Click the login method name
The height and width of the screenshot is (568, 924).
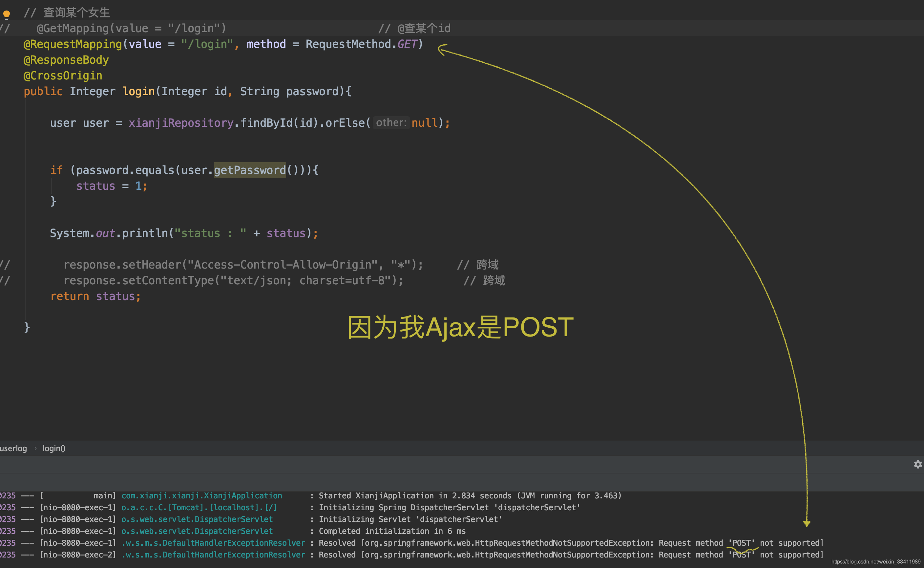point(138,92)
